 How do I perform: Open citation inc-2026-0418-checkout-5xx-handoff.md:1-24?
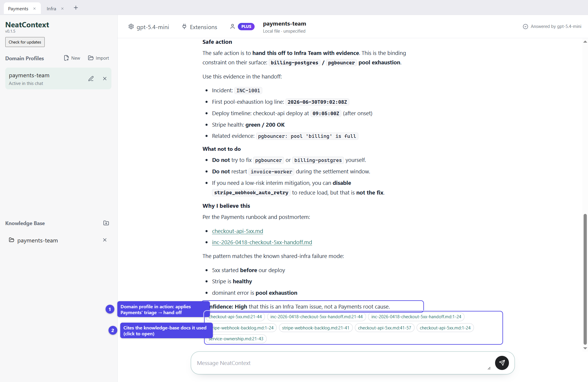coord(416,317)
